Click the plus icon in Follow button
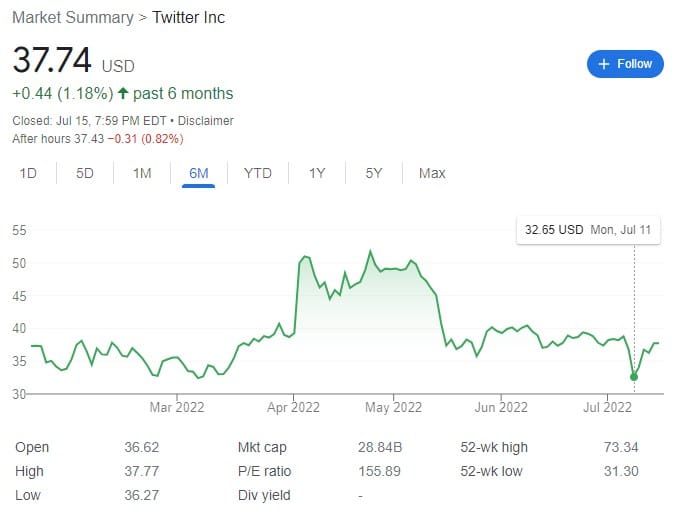 coord(603,64)
